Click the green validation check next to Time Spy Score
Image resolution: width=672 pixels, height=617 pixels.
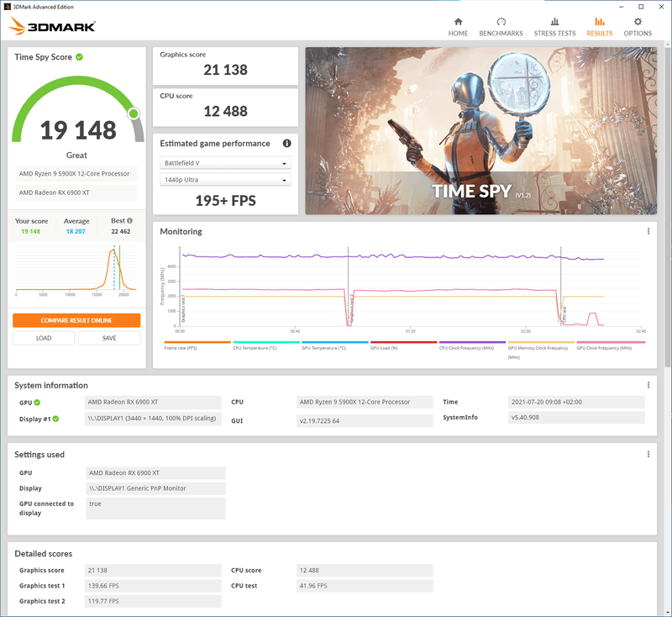79,57
